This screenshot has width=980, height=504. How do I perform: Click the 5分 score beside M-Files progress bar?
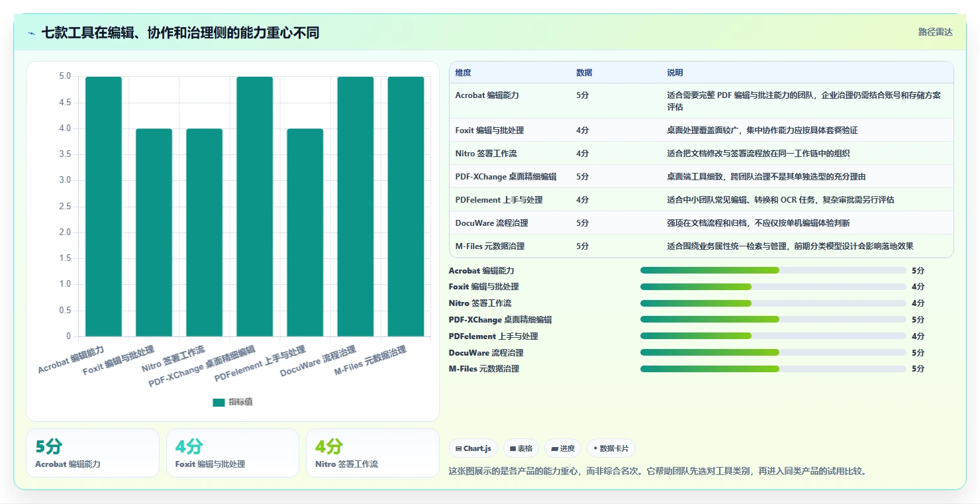tap(918, 369)
